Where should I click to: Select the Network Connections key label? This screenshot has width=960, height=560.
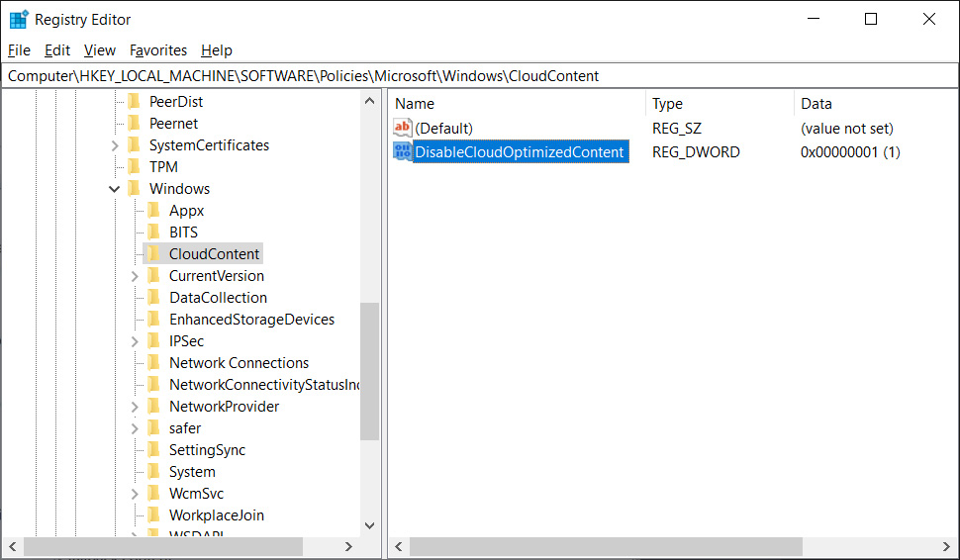tap(239, 362)
